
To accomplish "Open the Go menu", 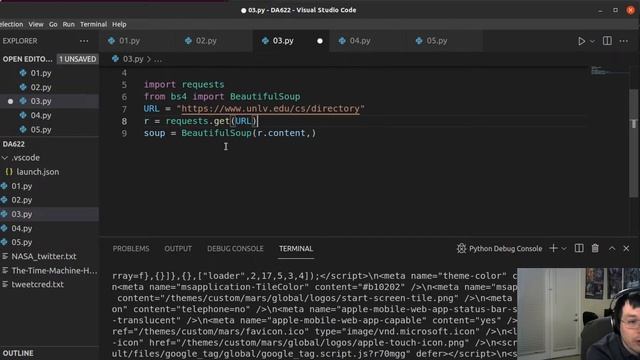I will pos(53,24).
